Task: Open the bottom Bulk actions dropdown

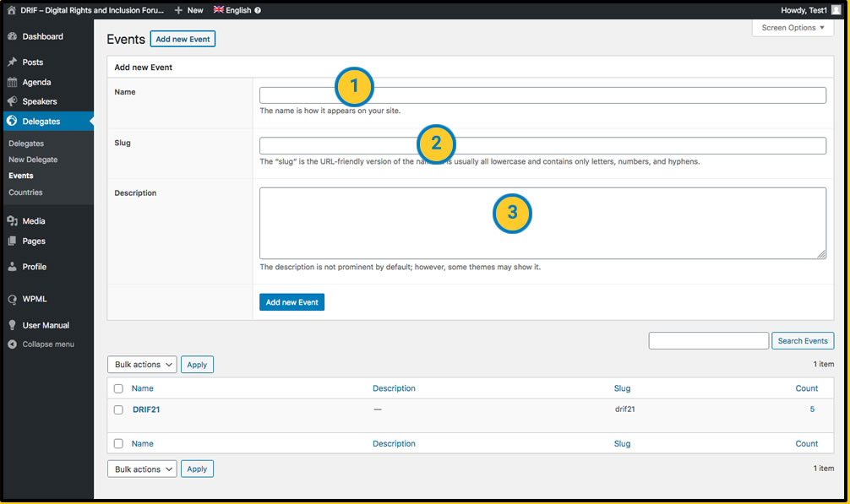Action: [x=142, y=469]
